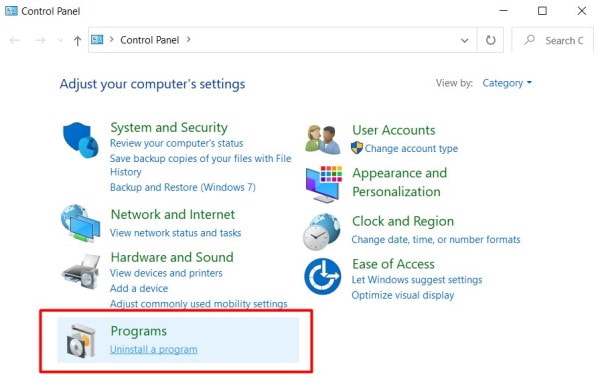The height and width of the screenshot is (391, 600).
Task: Open View devices and printers link
Action: point(166,273)
